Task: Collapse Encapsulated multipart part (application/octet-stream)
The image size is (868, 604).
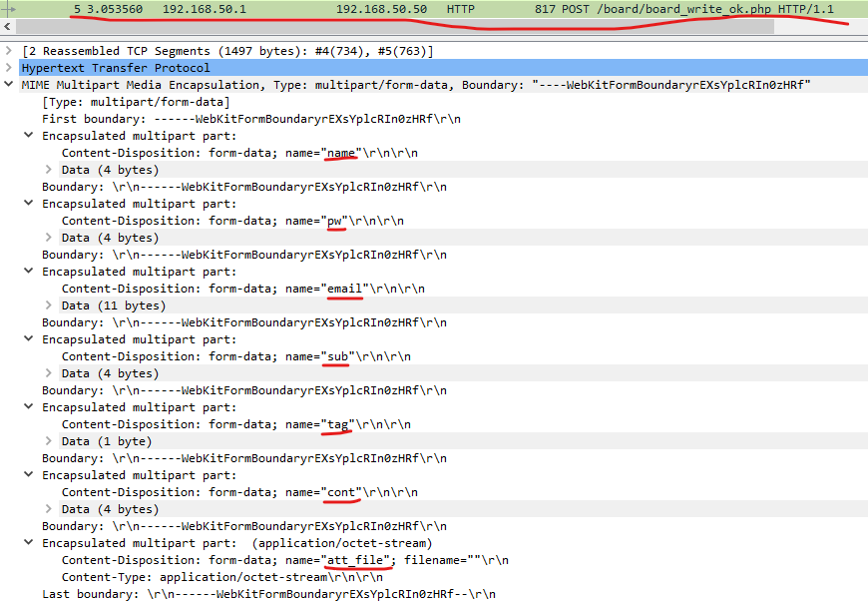Action: click(x=29, y=543)
